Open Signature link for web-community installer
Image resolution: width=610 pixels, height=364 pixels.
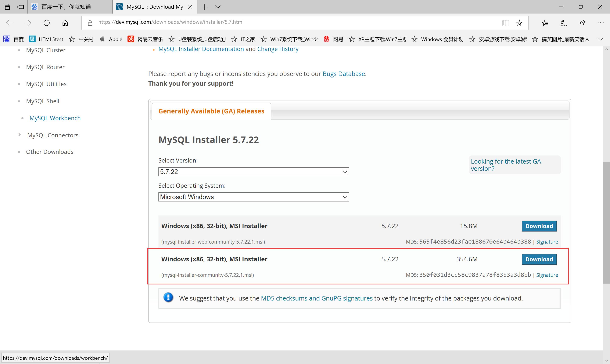pos(547,242)
